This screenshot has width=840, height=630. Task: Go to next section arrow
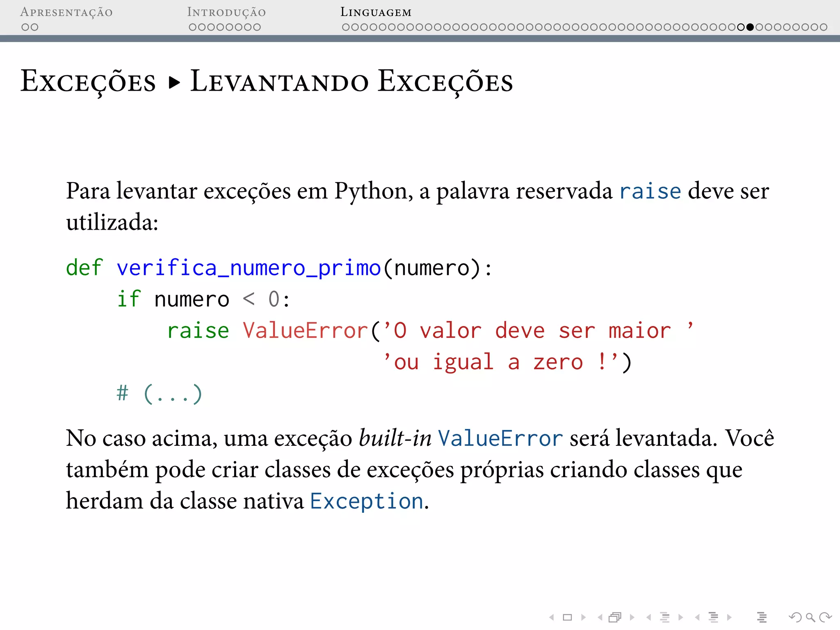729,617
